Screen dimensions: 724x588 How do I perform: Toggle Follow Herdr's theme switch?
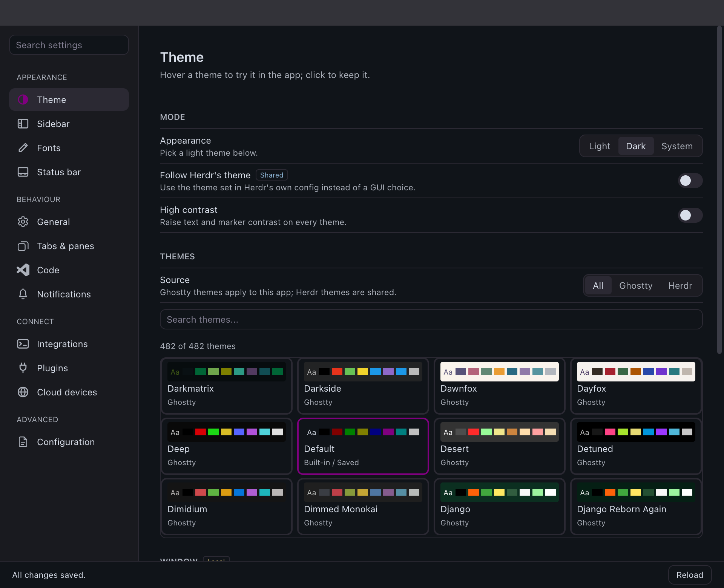tap(690, 181)
